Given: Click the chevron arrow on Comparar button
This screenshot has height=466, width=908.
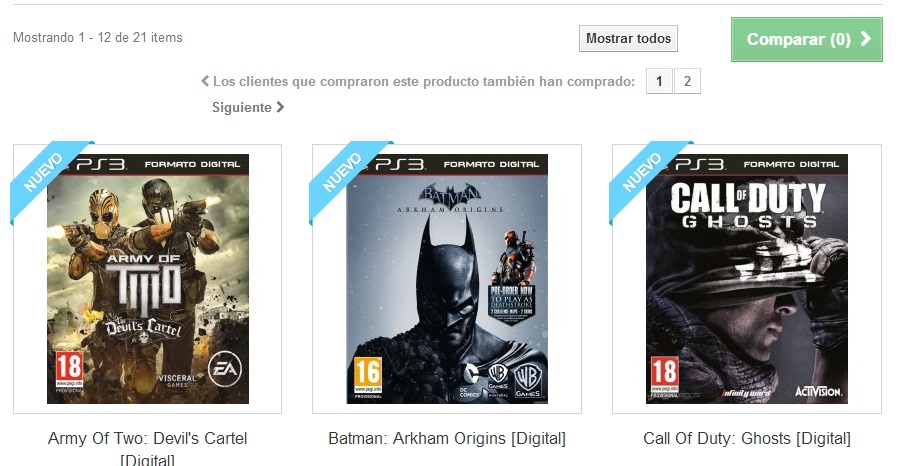Looking at the screenshot, I should click(865, 39).
